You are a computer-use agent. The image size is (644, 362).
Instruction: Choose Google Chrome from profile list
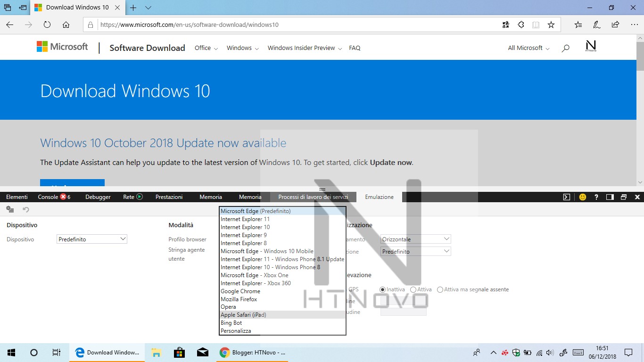click(283, 291)
